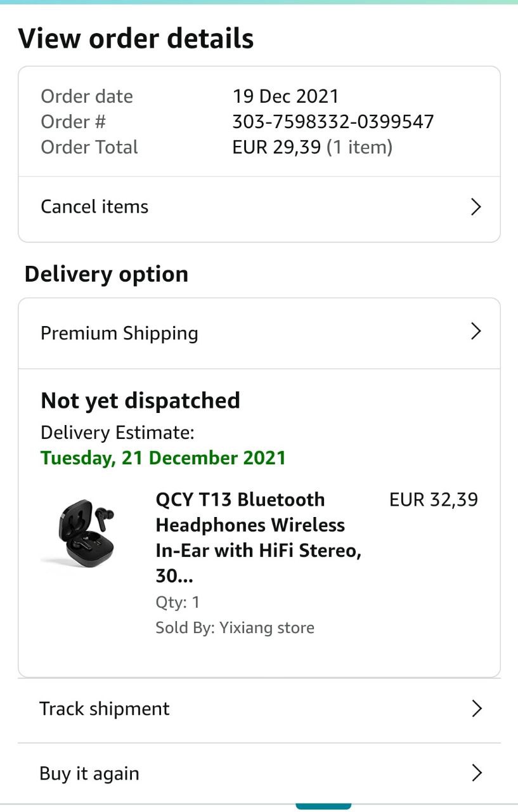This screenshot has height=812, width=518.
Task: Tap the order number 303-7598332-0399547
Action: pyautogui.click(x=333, y=122)
